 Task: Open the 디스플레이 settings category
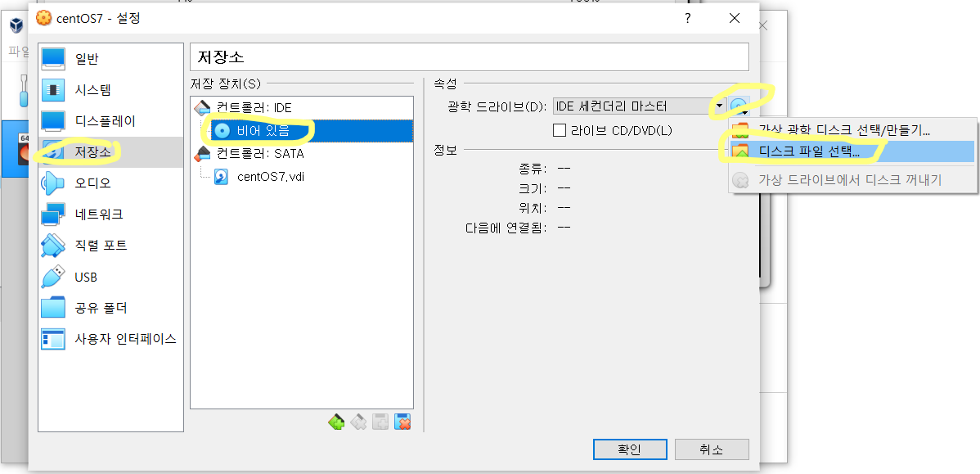pos(110,120)
